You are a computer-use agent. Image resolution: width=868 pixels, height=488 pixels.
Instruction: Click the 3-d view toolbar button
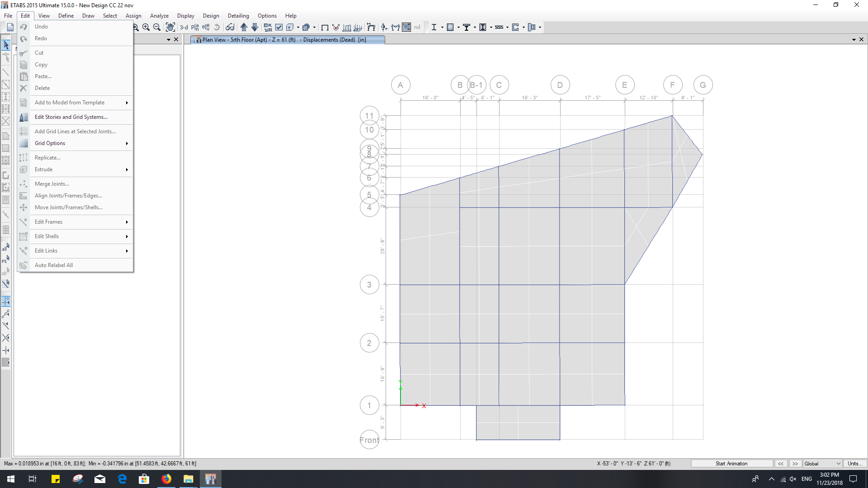click(184, 27)
